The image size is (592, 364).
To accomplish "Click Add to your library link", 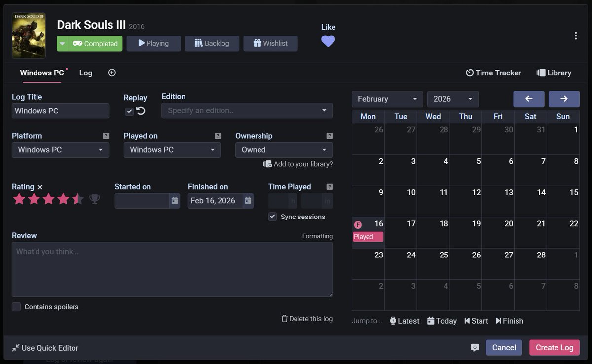I will point(298,164).
